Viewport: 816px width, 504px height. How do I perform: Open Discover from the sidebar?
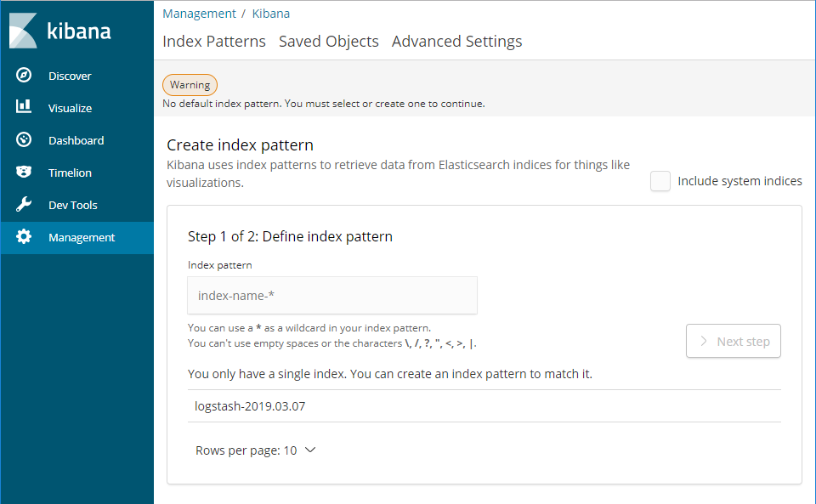77,76
